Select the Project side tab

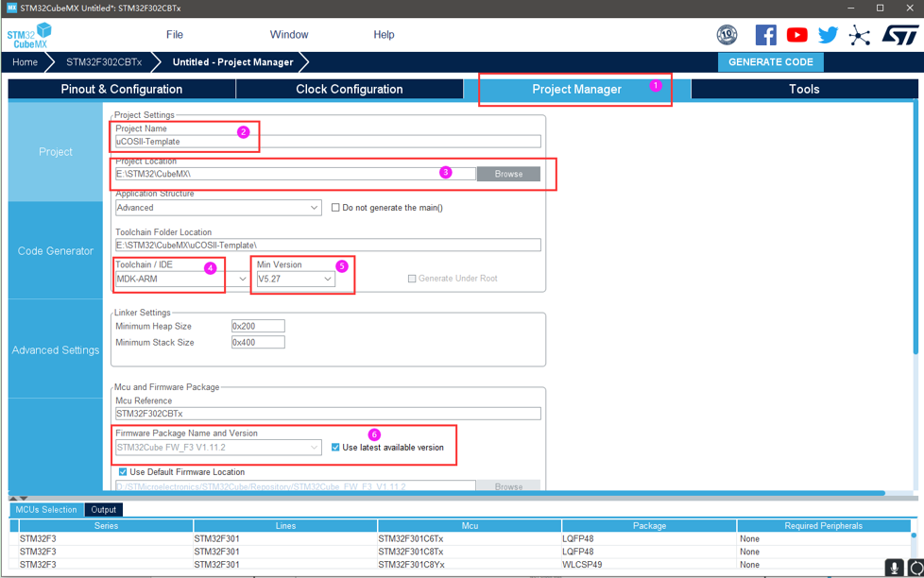pyautogui.click(x=56, y=152)
